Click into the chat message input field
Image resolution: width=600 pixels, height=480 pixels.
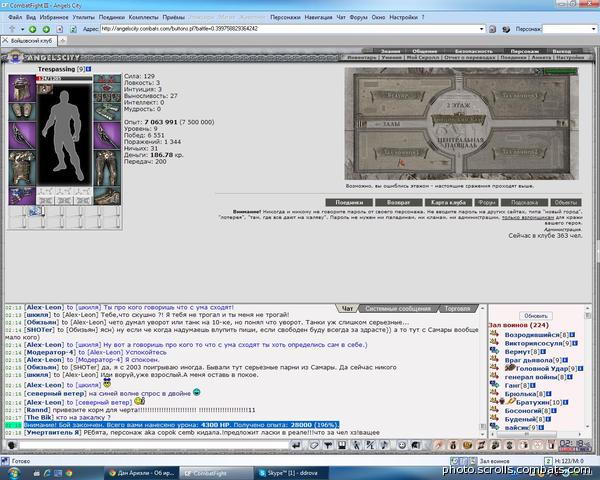pyautogui.click(x=154, y=445)
